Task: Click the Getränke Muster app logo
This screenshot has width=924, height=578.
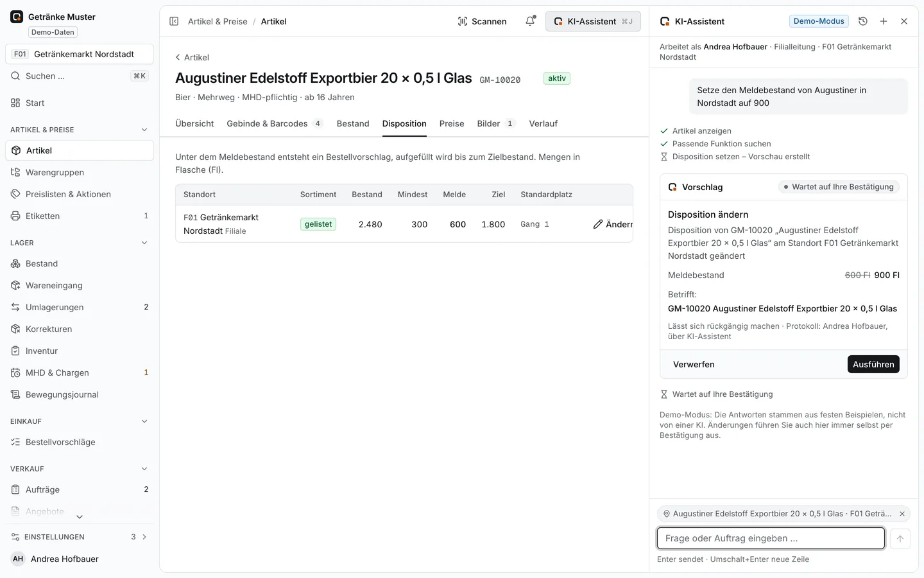Action: tap(17, 17)
